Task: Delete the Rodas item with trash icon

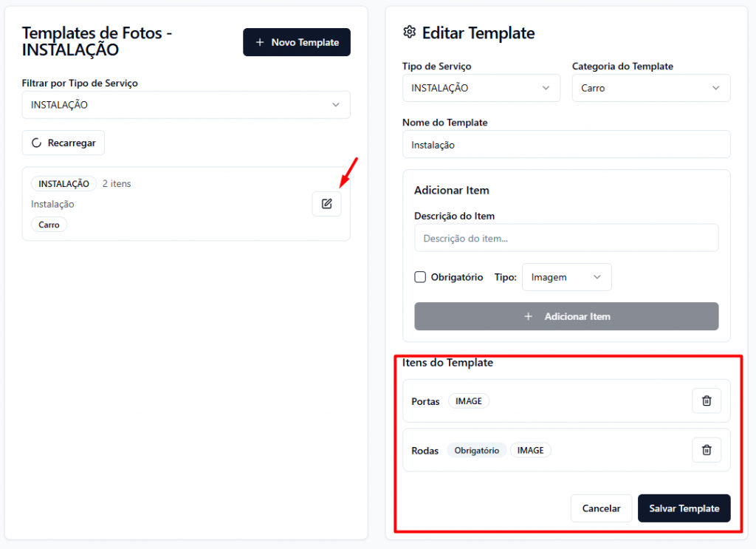Action: (707, 449)
